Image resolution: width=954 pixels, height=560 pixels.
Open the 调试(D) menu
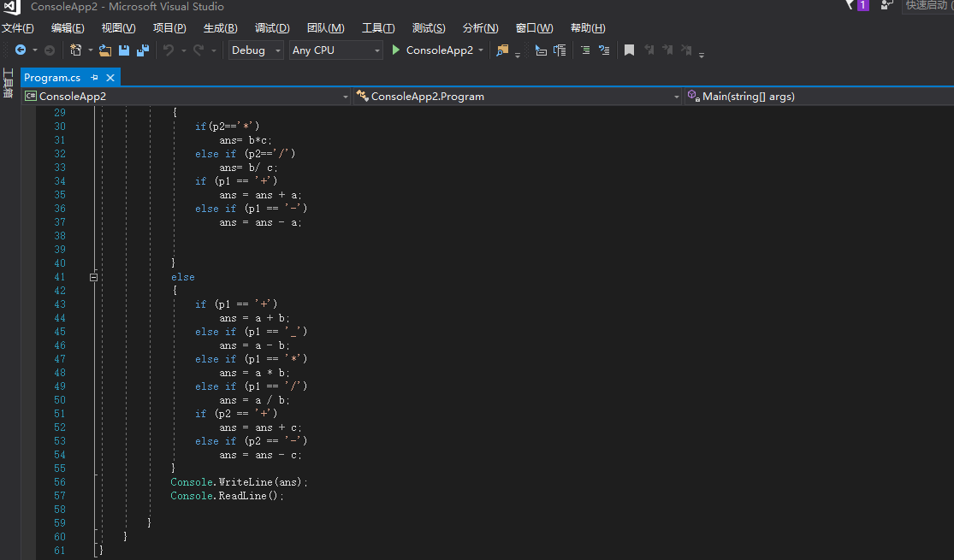(272, 28)
